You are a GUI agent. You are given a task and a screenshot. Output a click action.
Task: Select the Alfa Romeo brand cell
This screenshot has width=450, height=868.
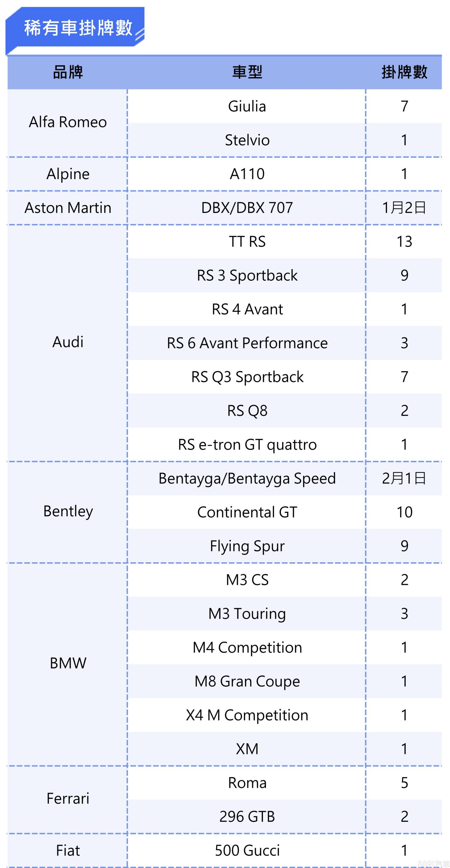[x=68, y=122]
